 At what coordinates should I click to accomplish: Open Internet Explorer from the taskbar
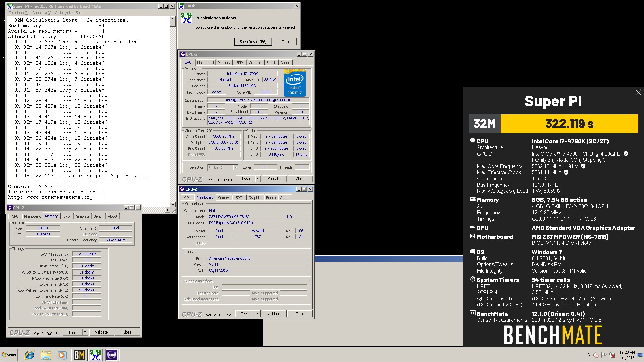pos(30,355)
